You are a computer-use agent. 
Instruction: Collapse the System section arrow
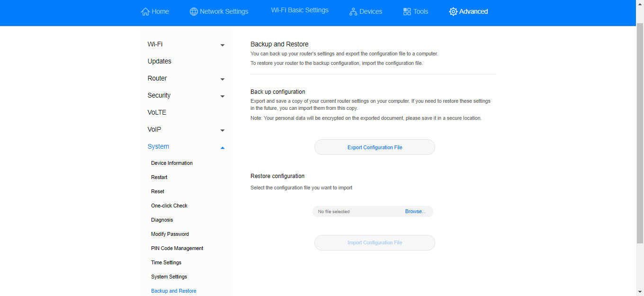(223, 147)
